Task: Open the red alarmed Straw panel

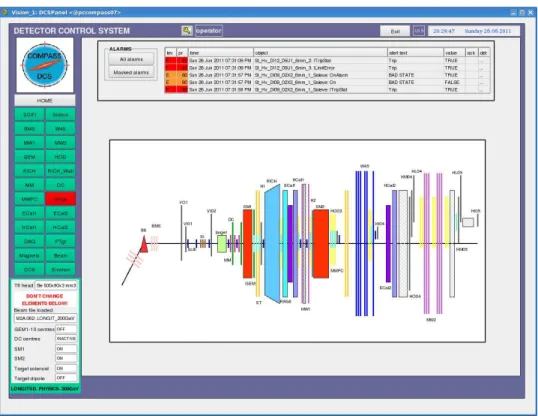Action: click(60, 199)
